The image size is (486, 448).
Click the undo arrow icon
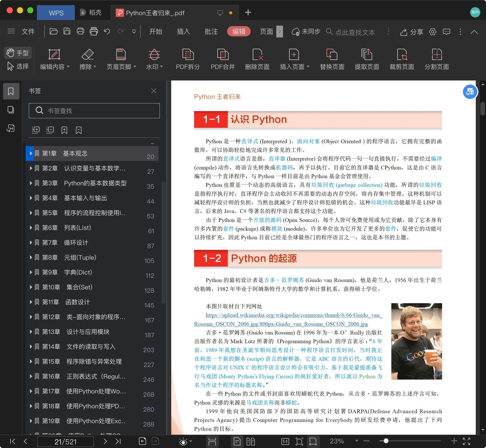coord(107,31)
